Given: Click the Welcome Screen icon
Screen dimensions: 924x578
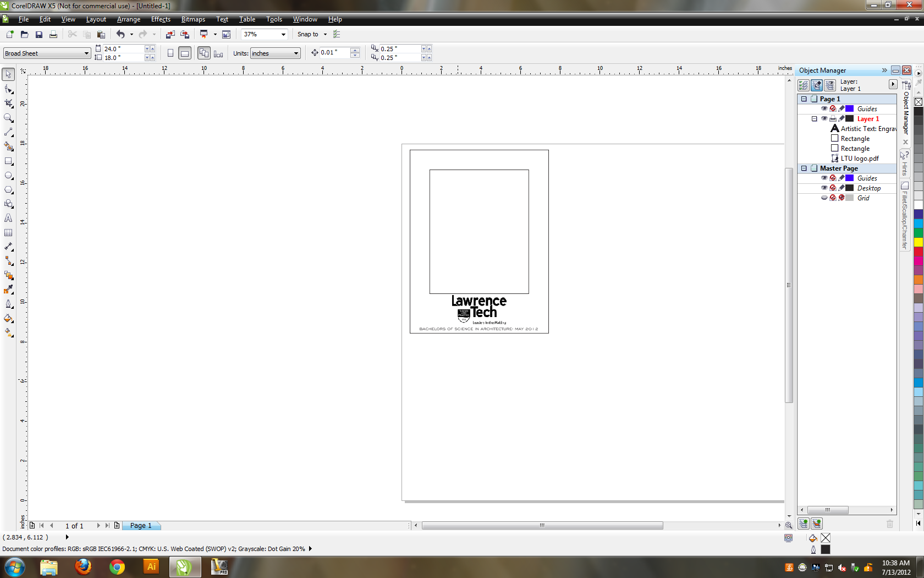Looking at the screenshot, I should pos(226,34).
